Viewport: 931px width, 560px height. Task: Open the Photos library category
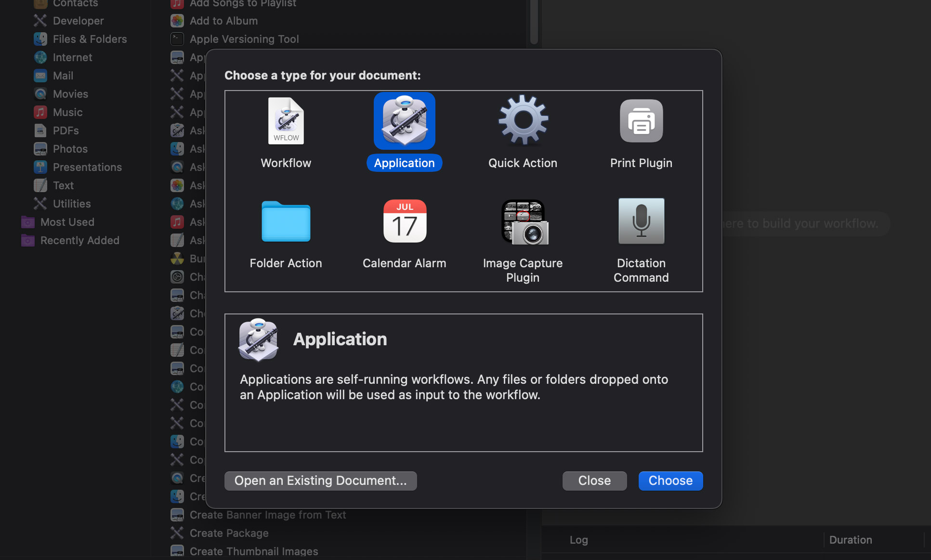pos(61,149)
